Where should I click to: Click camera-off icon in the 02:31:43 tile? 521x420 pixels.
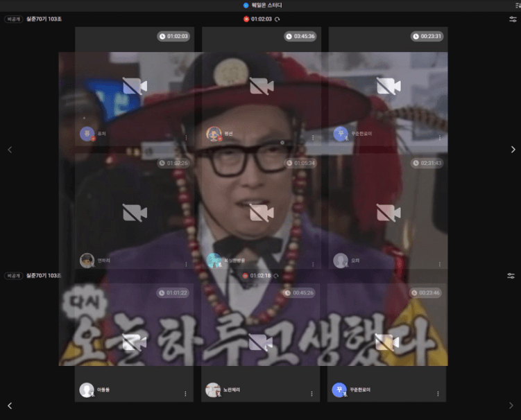click(388, 213)
